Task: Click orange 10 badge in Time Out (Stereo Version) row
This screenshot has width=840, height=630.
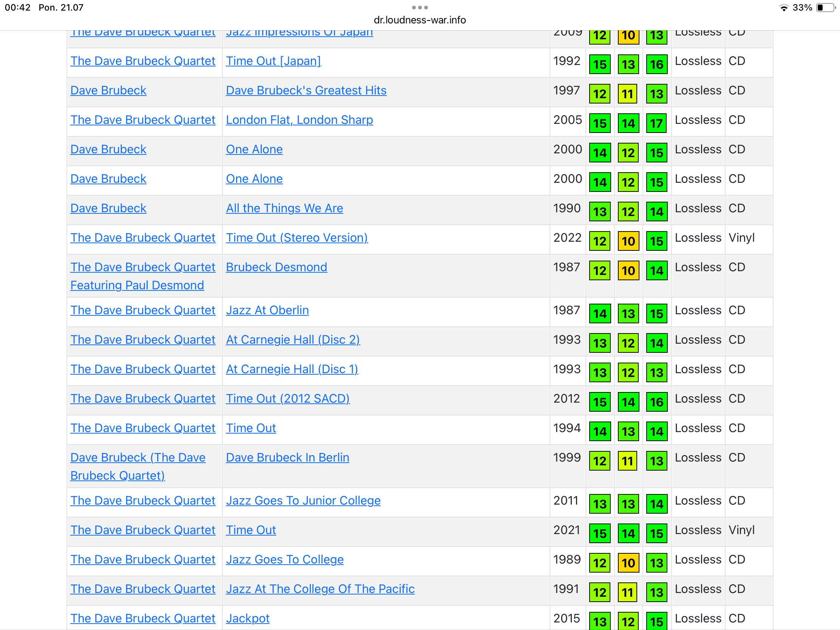Action: (x=628, y=241)
